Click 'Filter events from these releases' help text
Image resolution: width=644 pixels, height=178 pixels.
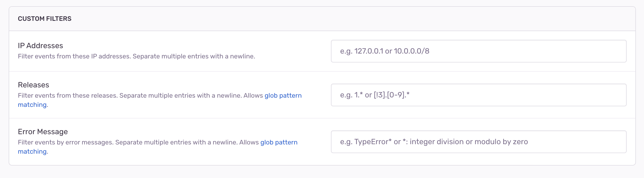[x=68, y=95]
